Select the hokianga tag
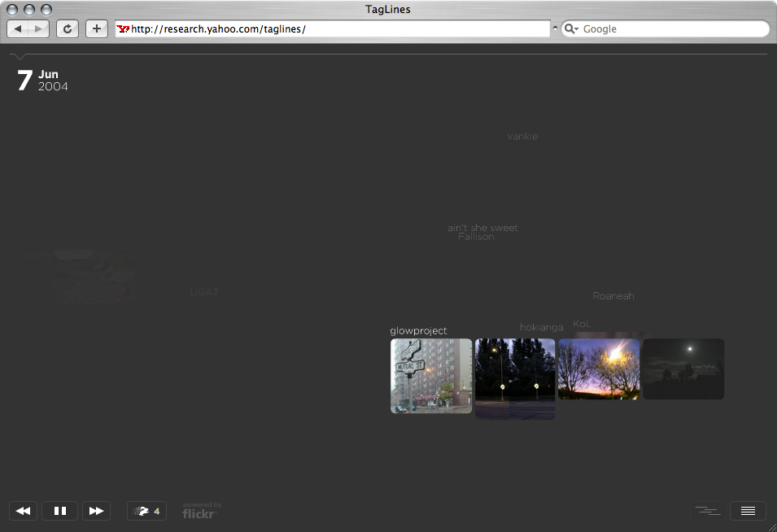 click(x=541, y=327)
